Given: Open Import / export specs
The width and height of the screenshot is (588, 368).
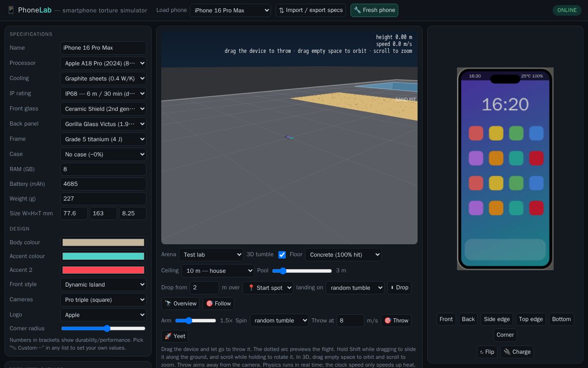Looking at the screenshot, I should pyautogui.click(x=311, y=10).
